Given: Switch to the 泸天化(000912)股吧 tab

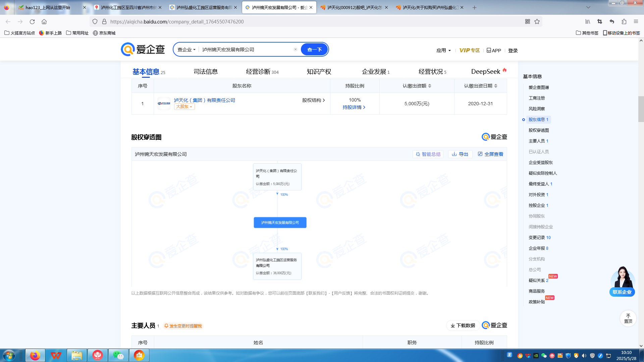Looking at the screenshot, I should (x=354, y=7).
